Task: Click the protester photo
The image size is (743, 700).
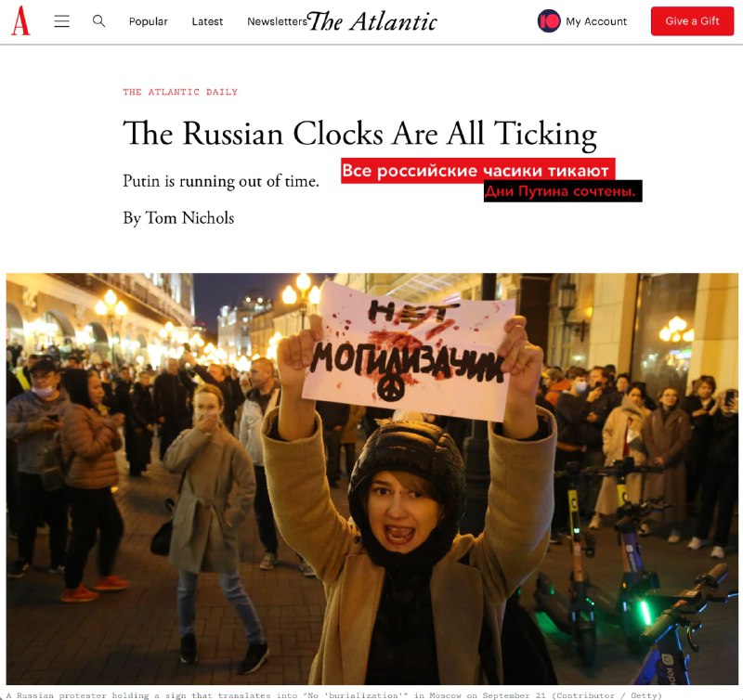Action: click(372, 479)
